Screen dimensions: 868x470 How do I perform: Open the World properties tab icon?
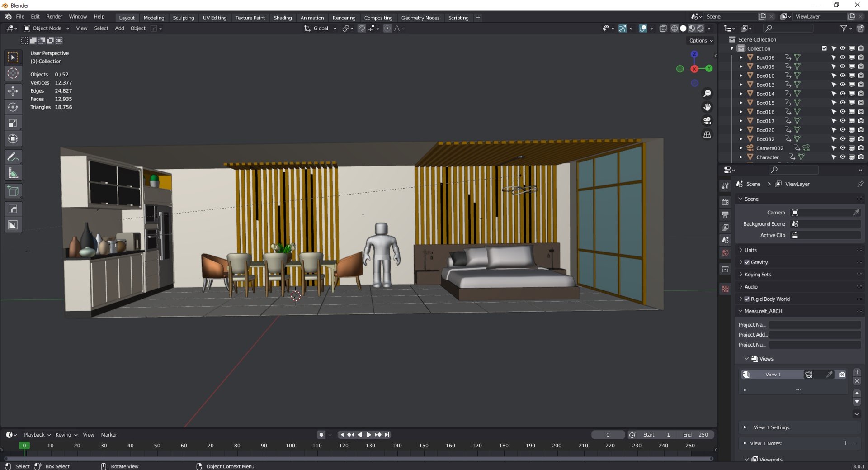(726, 253)
